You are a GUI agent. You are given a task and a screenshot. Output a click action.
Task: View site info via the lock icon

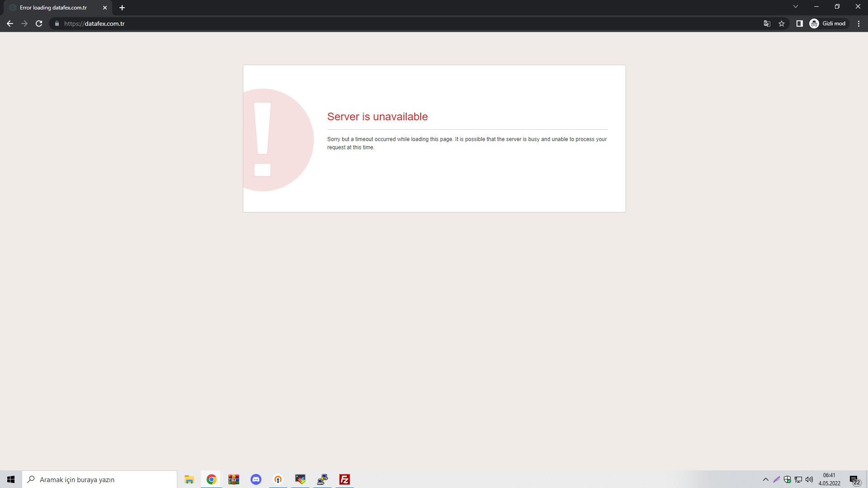57,24
